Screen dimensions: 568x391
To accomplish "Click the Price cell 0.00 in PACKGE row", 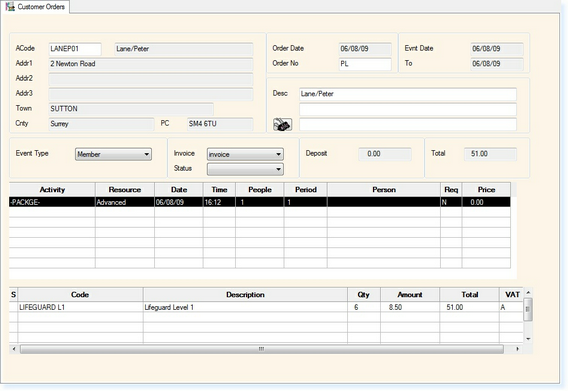I will click(x=486, y=202).
